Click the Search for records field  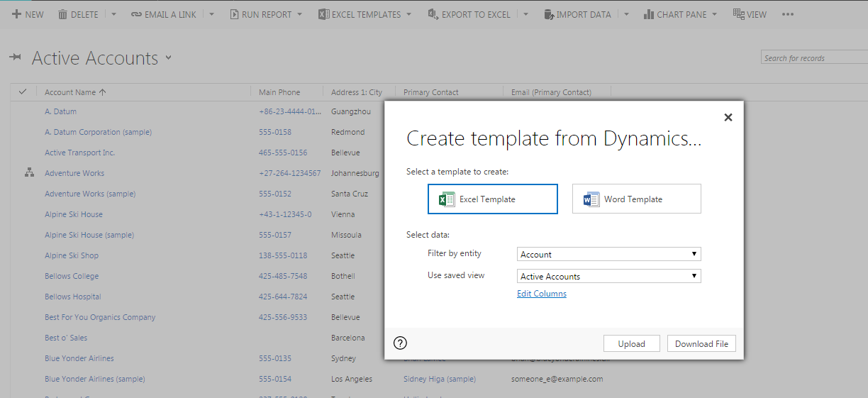(x=814, y=57)
